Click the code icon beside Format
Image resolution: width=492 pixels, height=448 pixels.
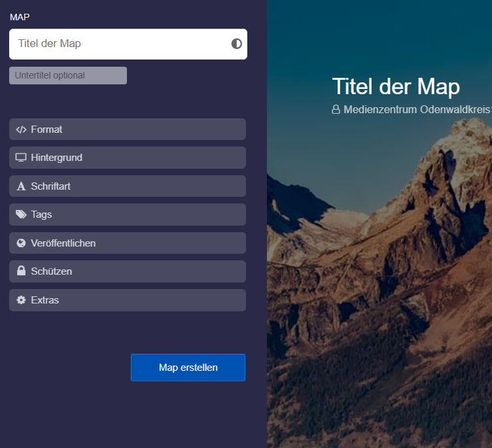[21, 129]
